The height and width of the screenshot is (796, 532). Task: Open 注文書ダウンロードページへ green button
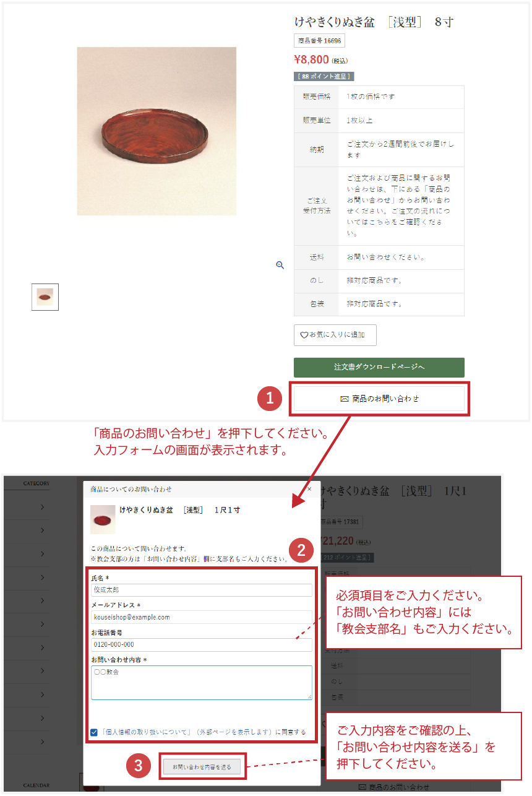379,367
